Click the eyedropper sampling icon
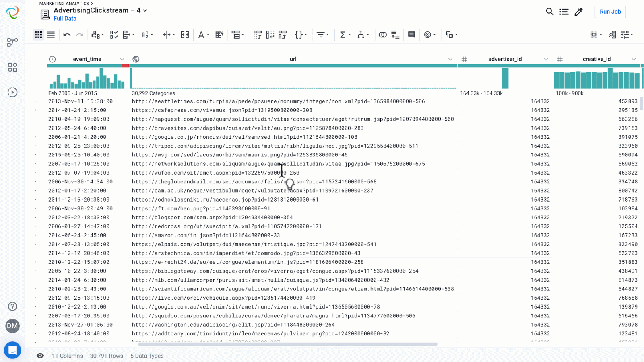This screenshot has height=362, width=644. click(579, 12)
